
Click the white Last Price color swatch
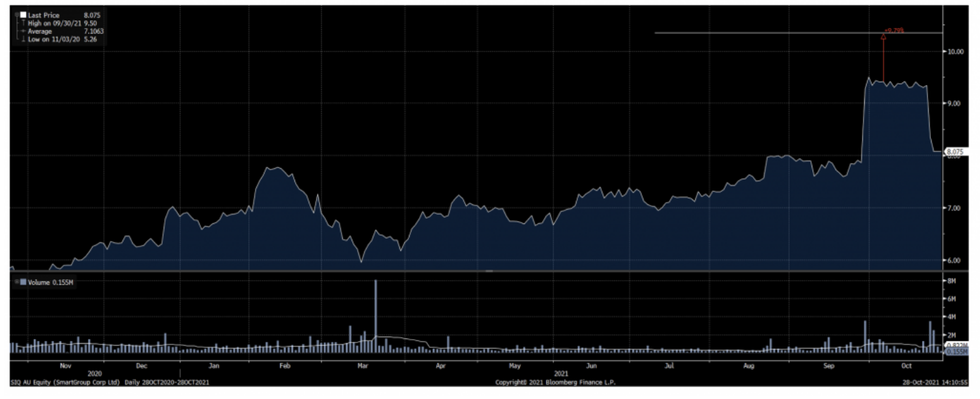[x=23, y=14]
